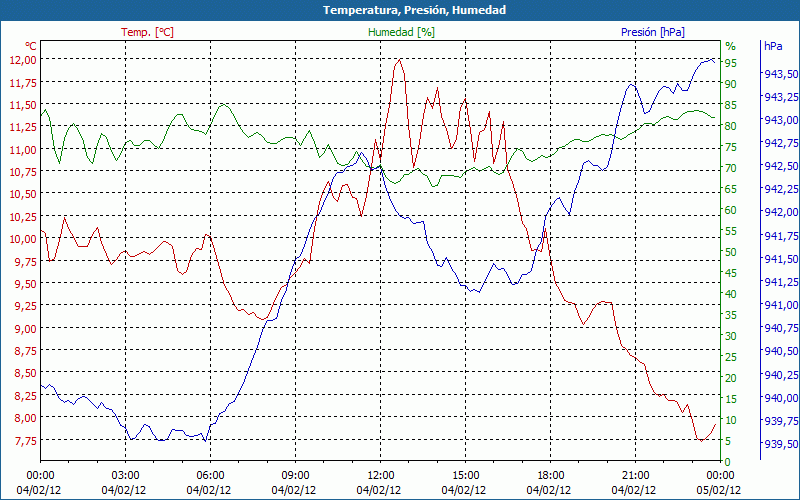This screenshot has height=500, width=800.
Task: Click the 942,00 pressure axis value
Action: point(781,212)
